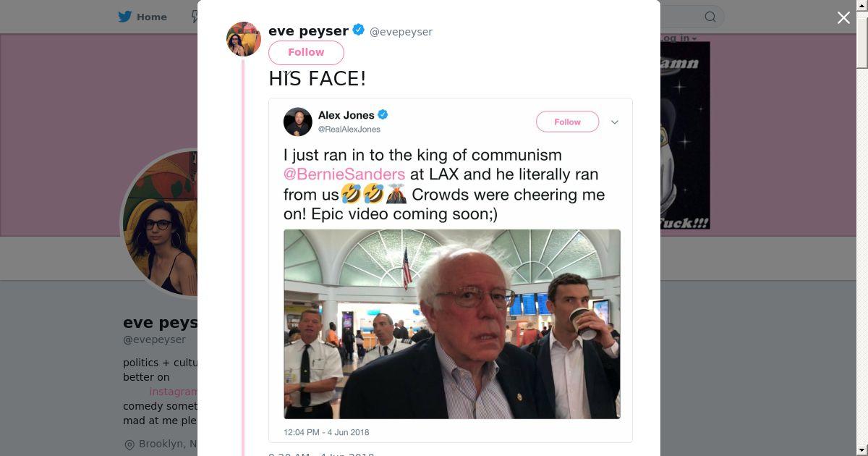Click the Twitter bird Home icon
The width and height of the screenshot is (868, 456).
[125, 17]
